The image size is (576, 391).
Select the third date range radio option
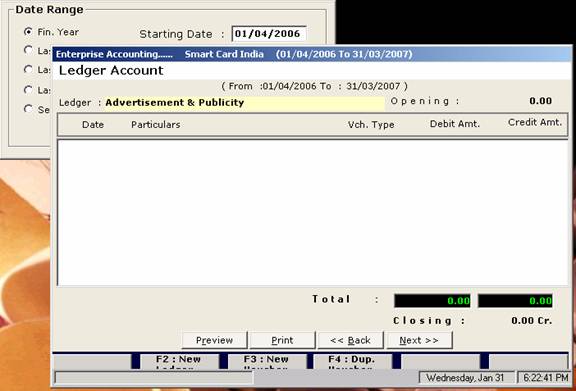(28, 69)
